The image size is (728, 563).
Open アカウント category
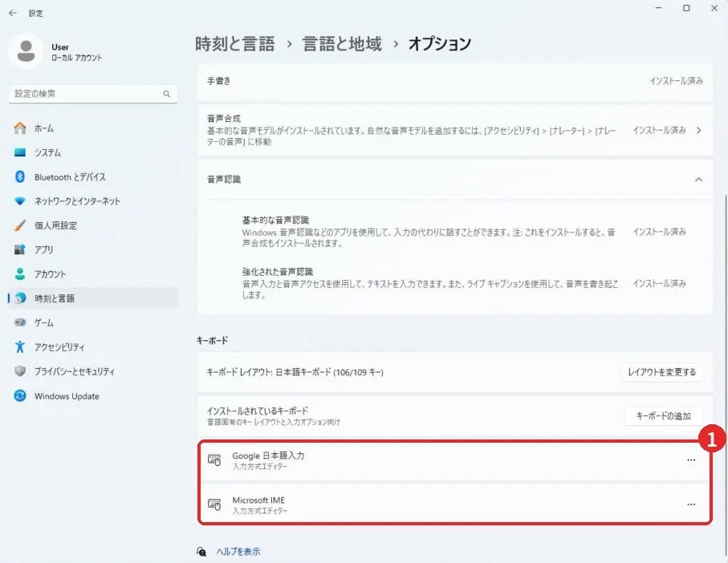tap(93, 273)
